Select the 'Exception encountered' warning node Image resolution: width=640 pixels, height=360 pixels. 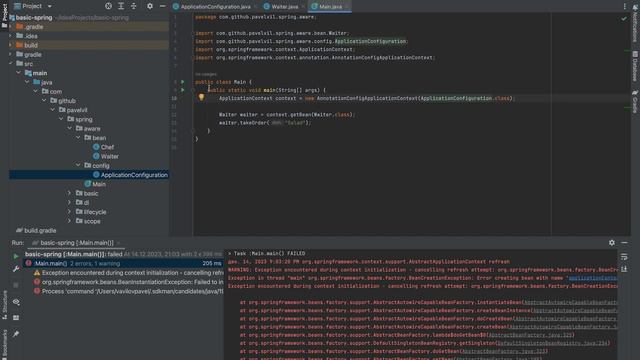pyautogui.click(x=128, y=273)
